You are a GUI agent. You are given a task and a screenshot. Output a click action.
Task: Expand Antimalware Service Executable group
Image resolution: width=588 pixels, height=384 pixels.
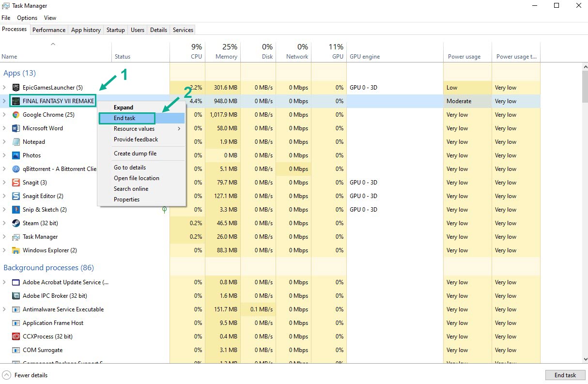[x=4, y=309]
